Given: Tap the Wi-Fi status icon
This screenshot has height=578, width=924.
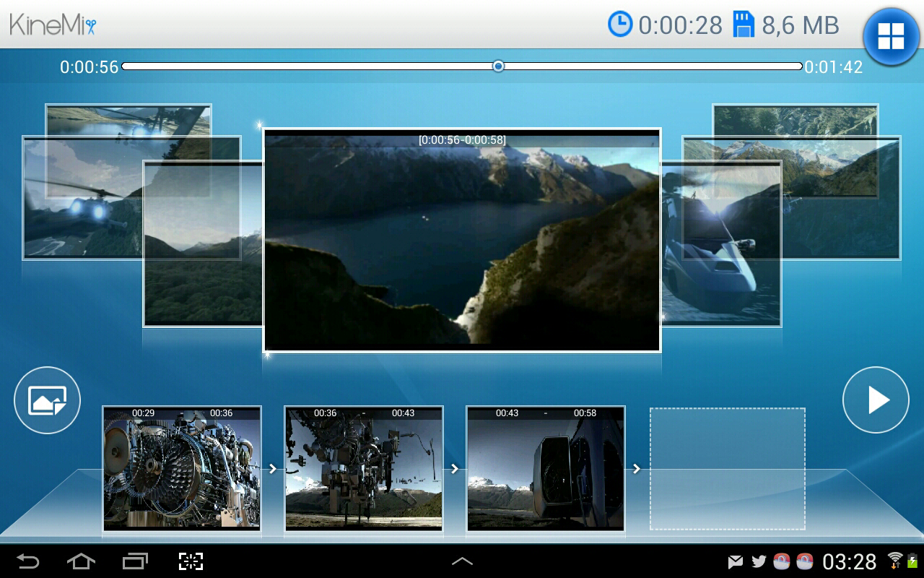Looking at the screenshot, I should (x=895, y=559).
